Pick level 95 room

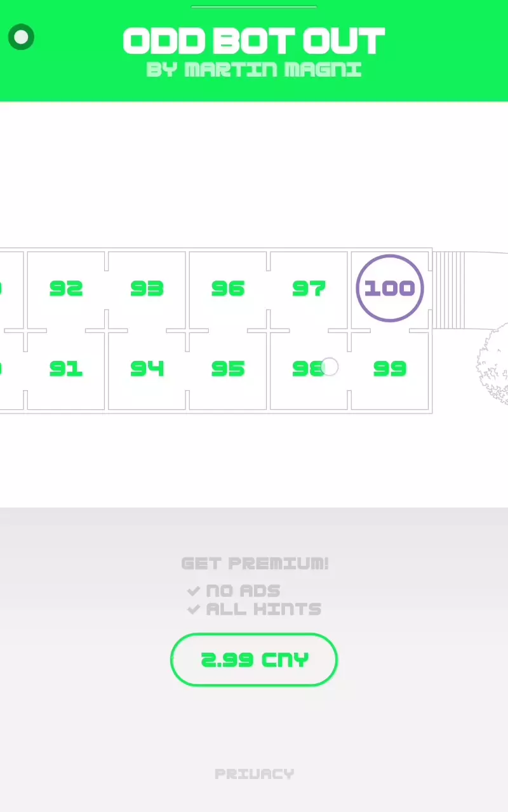click(x=228, y=369)
